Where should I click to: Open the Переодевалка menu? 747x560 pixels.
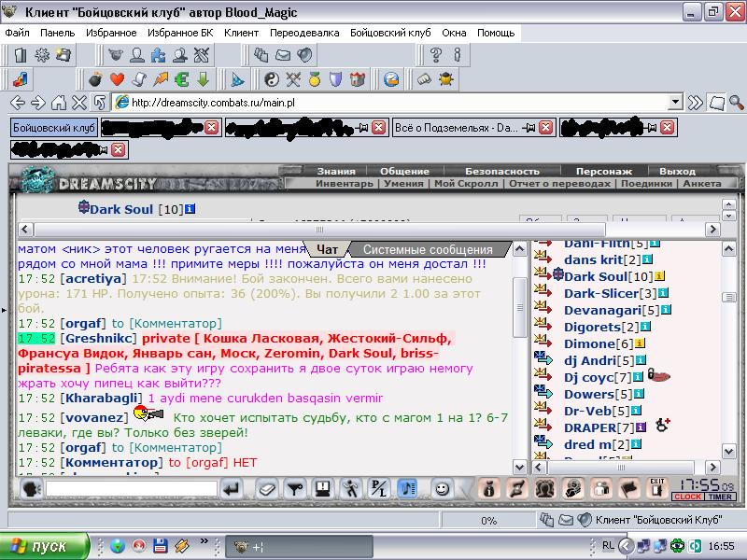[304, 33]
